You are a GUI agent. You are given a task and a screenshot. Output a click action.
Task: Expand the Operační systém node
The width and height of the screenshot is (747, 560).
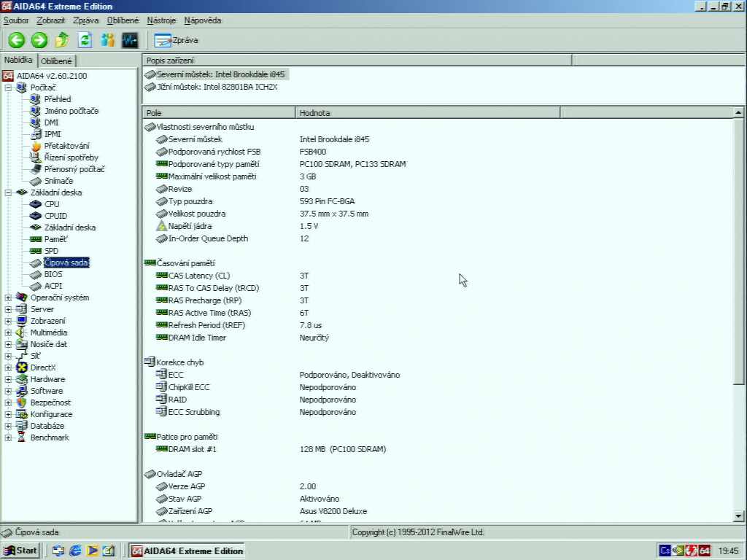[x=8, y=297]
